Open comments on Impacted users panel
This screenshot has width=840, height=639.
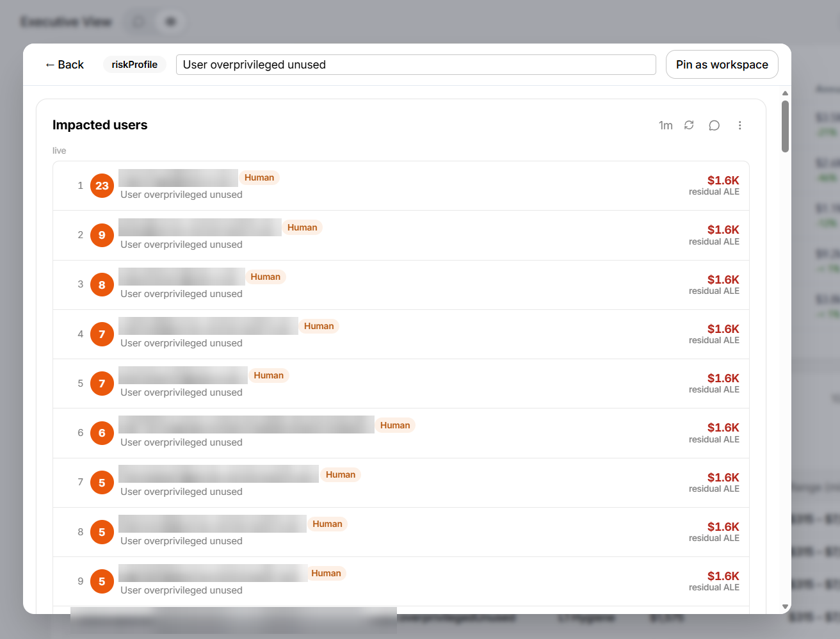(x=715, y=125)
